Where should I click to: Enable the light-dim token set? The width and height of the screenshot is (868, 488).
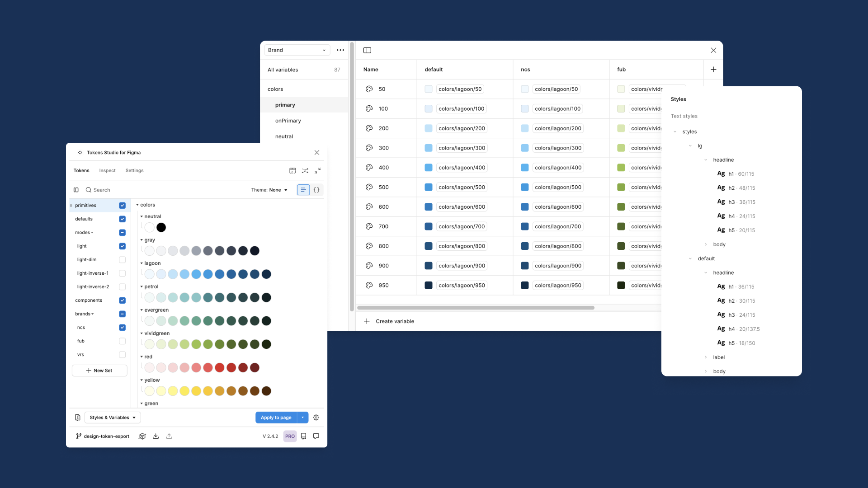click(122, 260)
